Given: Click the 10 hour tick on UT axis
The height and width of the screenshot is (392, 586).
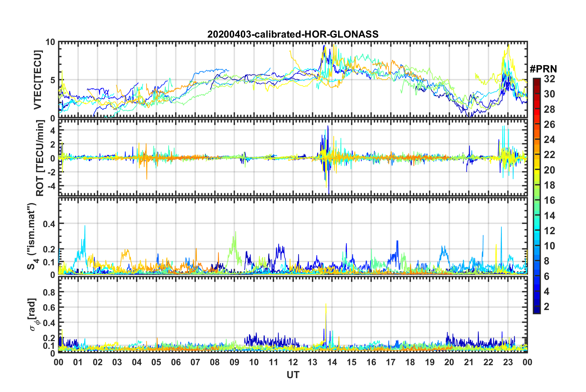Looking at the screenshot, I should pos(254,362).
